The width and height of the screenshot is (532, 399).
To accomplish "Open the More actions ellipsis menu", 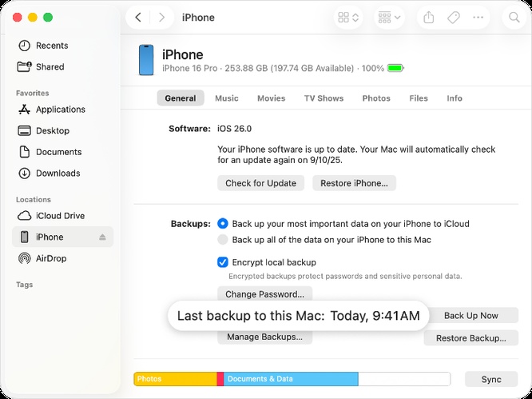I will 478,18.
